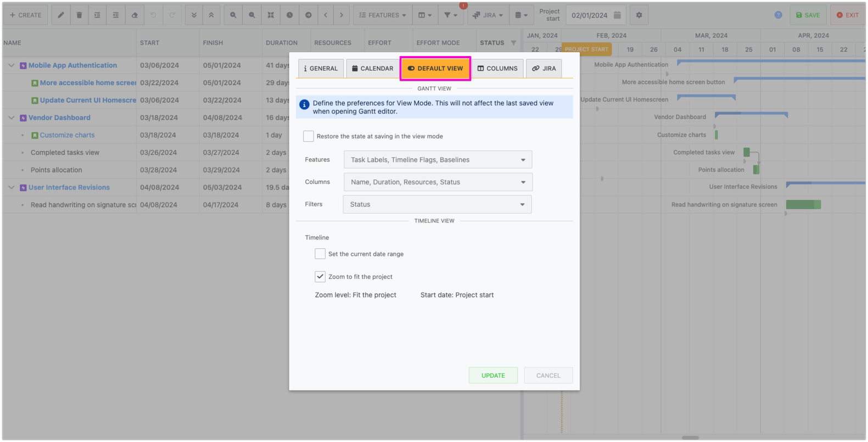Click the blue help question mark icon

click(x=778, y=15)
